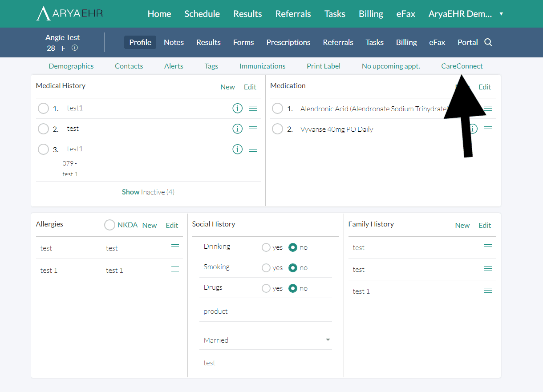
Task: View info for Medical History item 3 test1
Action: 238,149
